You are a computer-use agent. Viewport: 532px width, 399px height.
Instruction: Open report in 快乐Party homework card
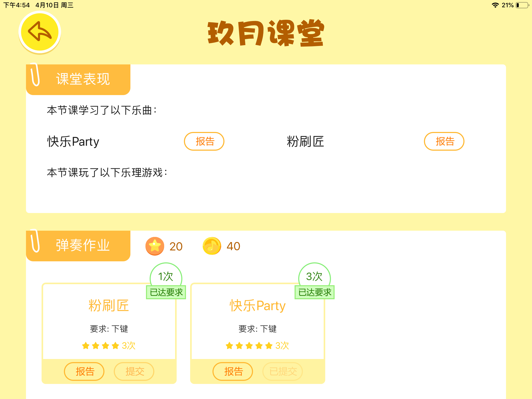(x=233, y=371)
